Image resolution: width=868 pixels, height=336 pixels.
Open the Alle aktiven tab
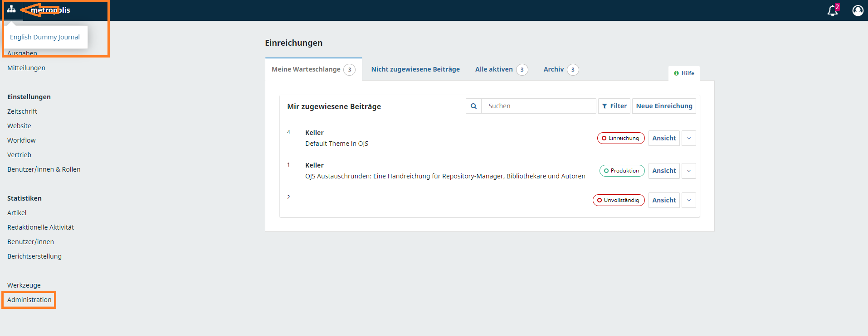pos(494,69)
